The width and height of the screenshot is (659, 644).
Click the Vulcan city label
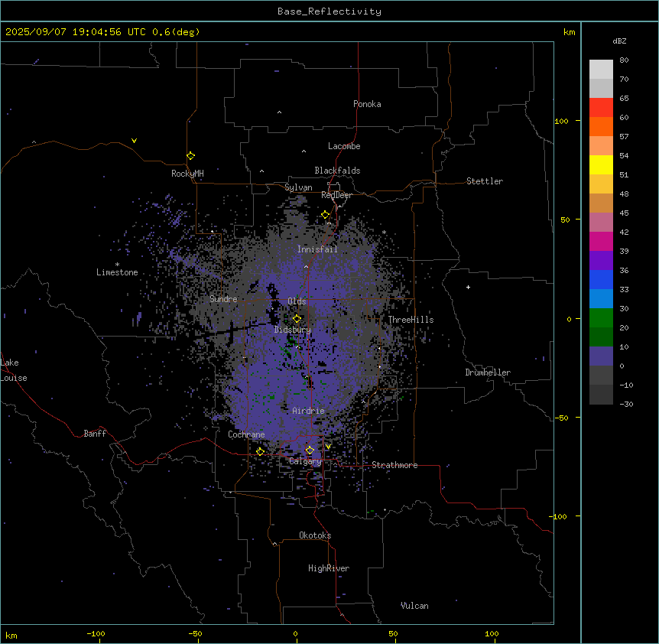pos(414,606)
